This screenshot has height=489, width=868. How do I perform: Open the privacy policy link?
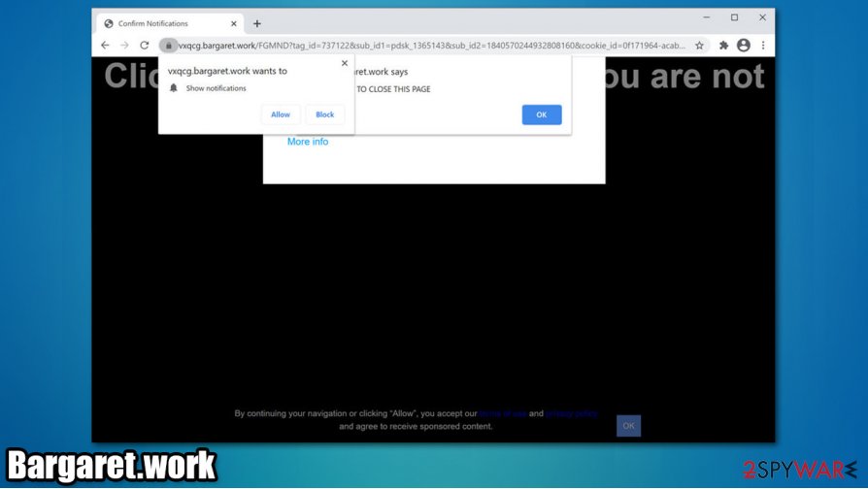(x=571, y=413)
